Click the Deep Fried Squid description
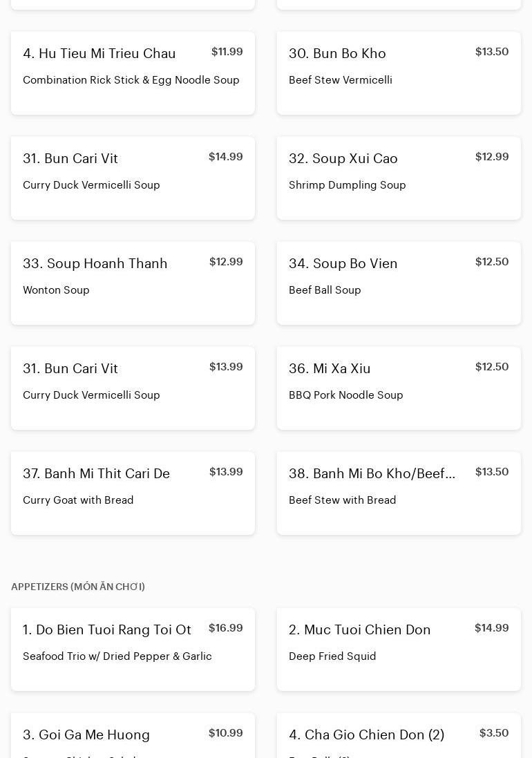 tap(332, 656)
